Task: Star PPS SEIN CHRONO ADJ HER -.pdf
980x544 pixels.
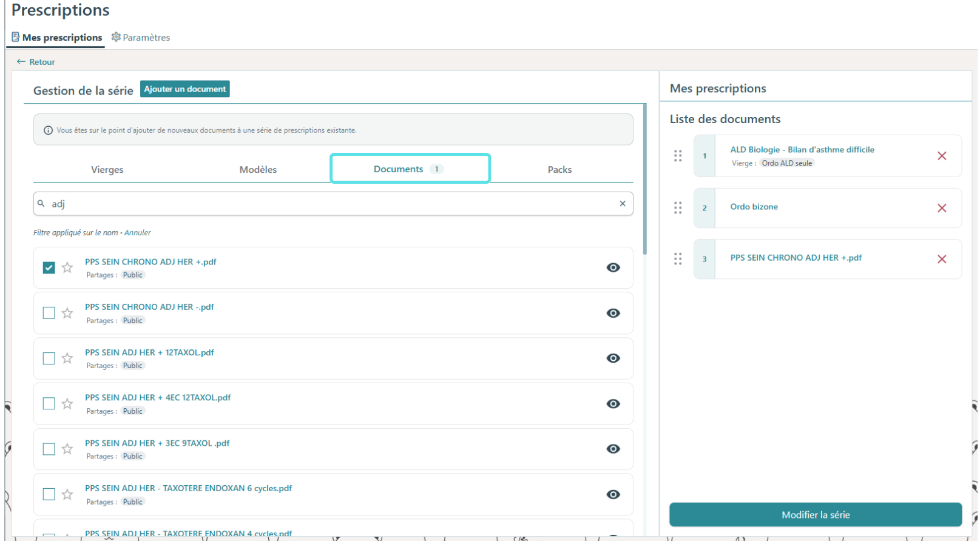Action: tap(67, 313)
